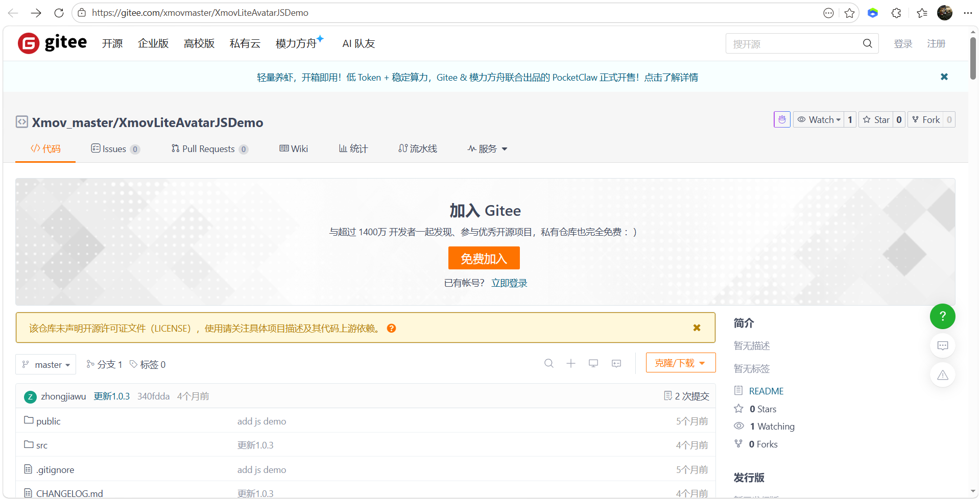
Task: Click the purple donate icon beside Watch
Action: (x=782, y=119)
